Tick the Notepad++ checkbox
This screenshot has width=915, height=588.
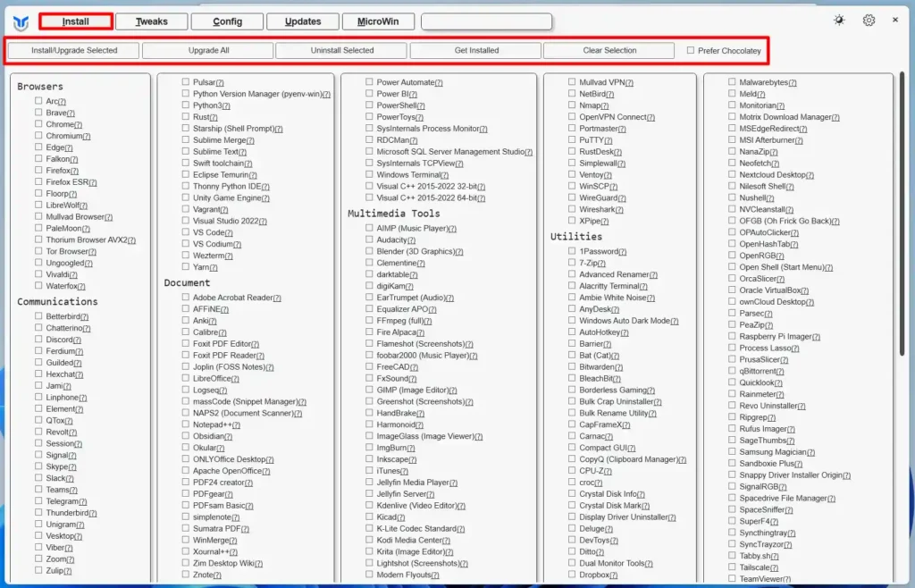(186, 424)
